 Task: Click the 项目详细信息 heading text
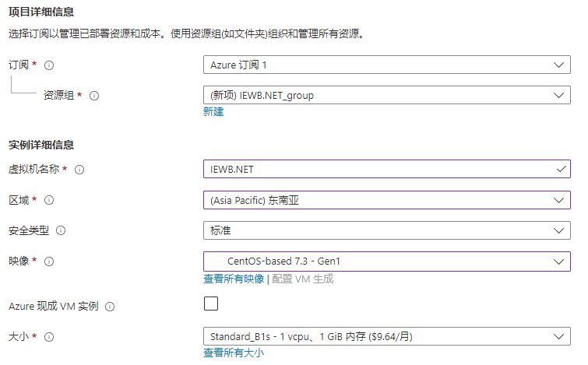pyautogui.click(x=41, y=12)
